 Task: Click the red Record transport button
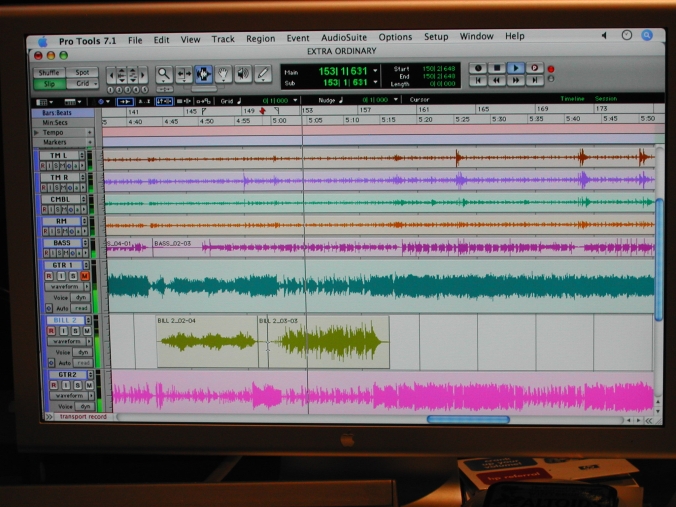pos(551,69)
